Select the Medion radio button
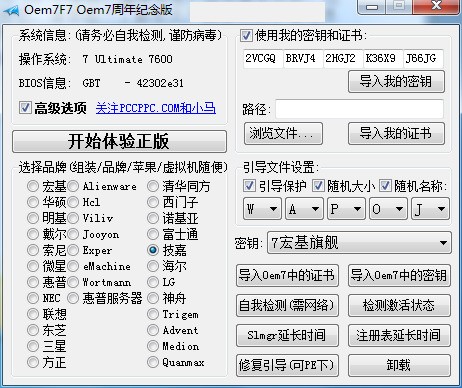This screenshot has width=462, height=388. 153,346
